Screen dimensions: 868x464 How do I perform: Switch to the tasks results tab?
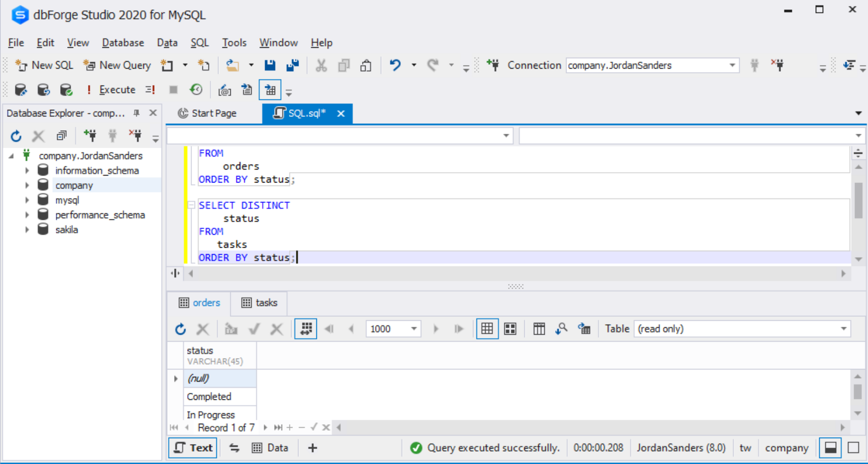click(259, 303)
